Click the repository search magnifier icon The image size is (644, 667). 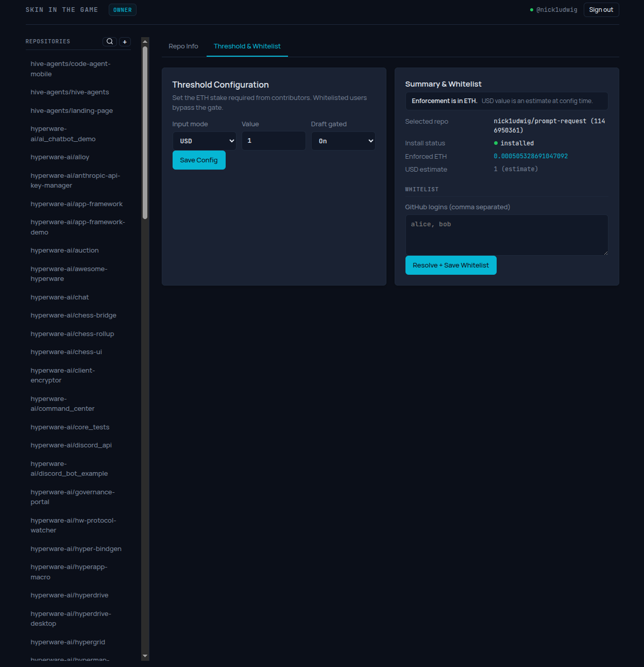coord(110,42)
